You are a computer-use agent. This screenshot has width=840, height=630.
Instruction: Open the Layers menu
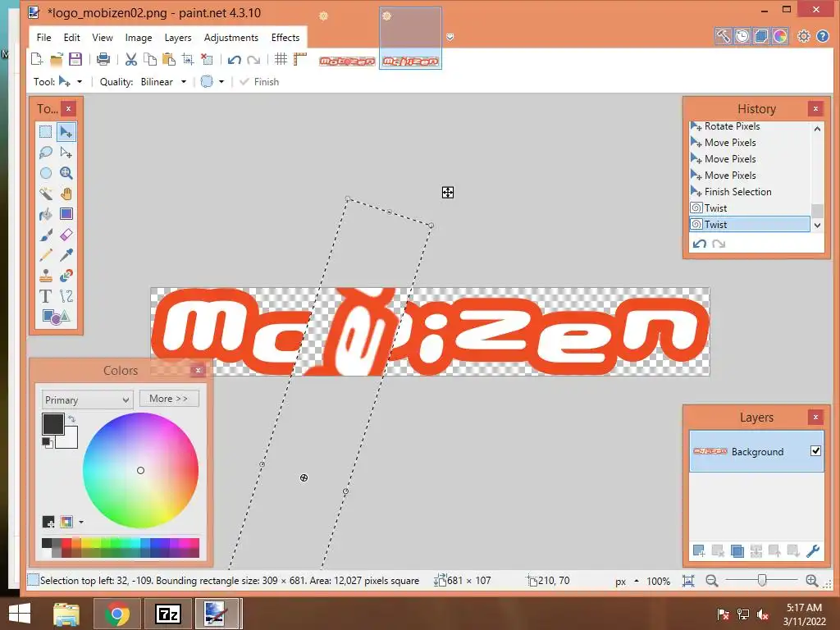(x=178, y=38)
